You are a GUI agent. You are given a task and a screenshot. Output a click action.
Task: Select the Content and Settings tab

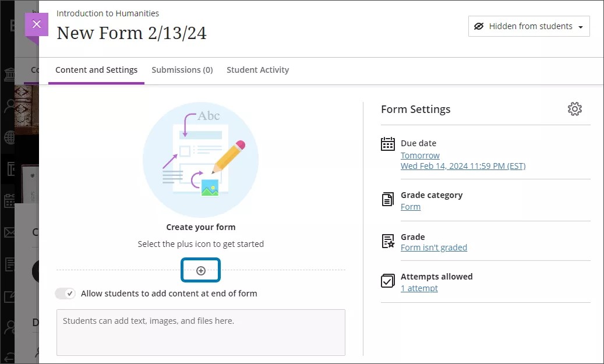97,69
